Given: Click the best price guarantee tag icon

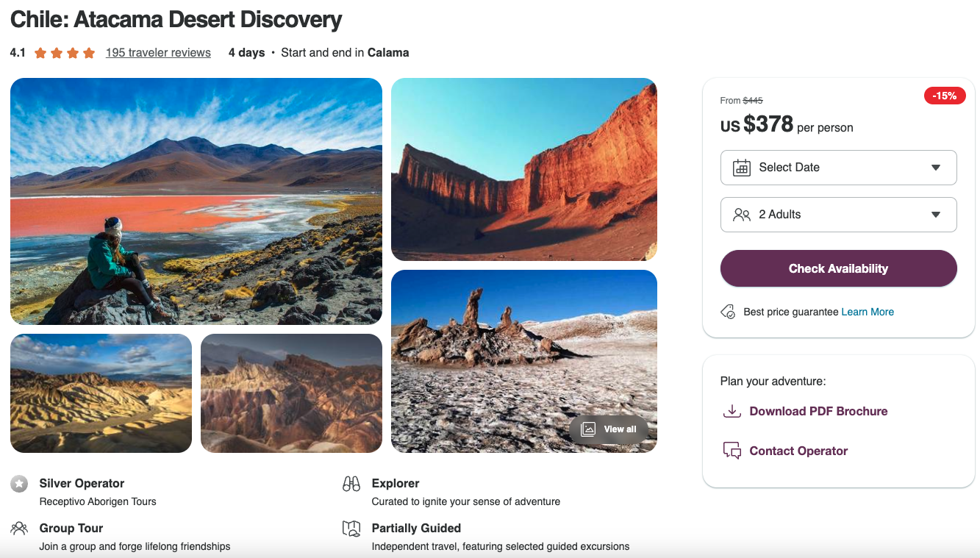Looking at the screenshot, I should (x=728, y=312).
